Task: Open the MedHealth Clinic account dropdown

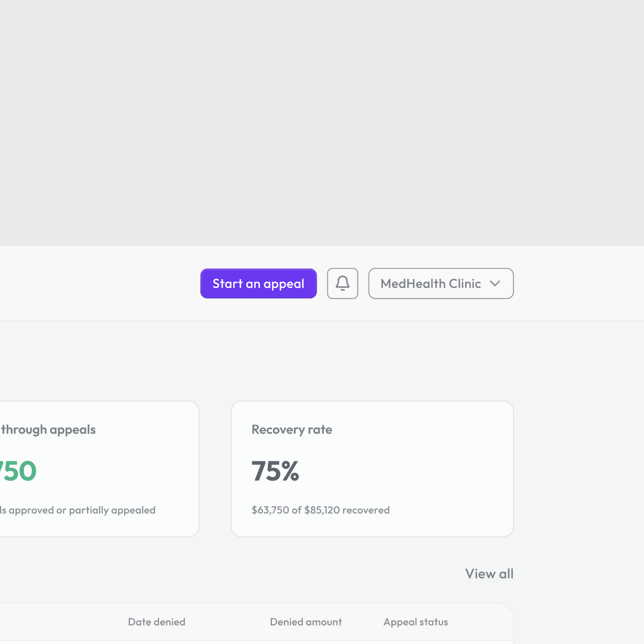Action: (x=441, y=283)
